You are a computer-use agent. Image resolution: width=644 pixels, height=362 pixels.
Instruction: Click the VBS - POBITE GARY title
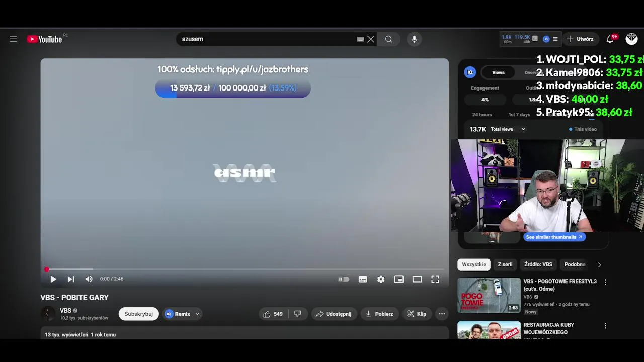click(74, 298)
